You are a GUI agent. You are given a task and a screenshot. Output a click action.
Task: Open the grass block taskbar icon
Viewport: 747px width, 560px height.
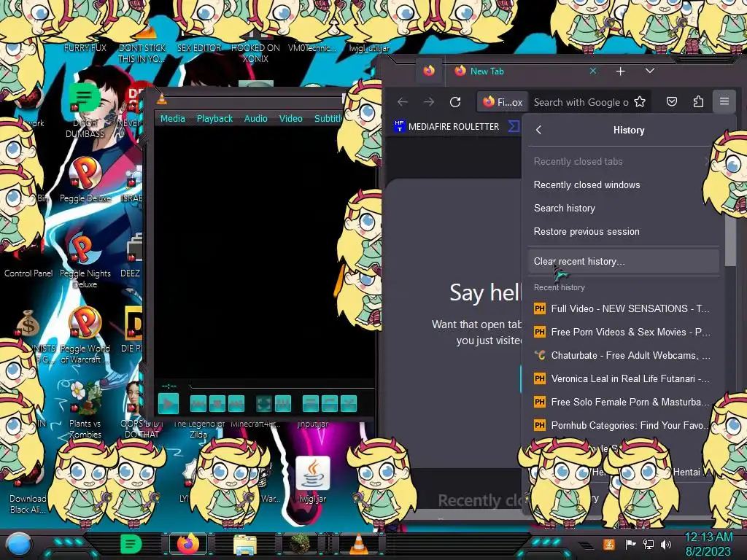tap(300, 544)
